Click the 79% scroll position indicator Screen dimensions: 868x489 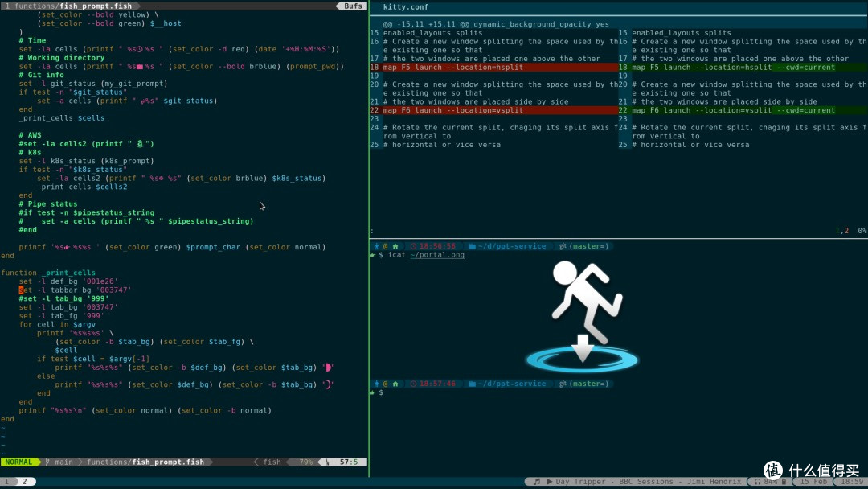[305, 462]
